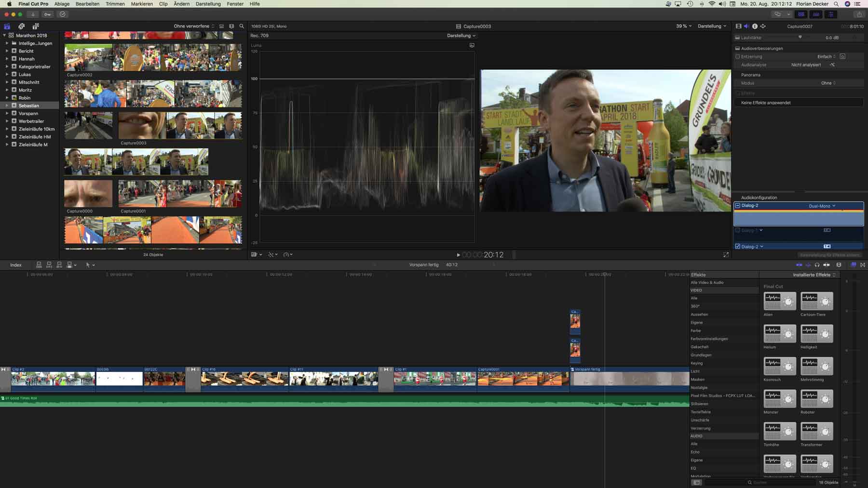Screen dimensions: 868x488
Task: Show the photos and audio sidebar
Action: click(x=21, y=26)
